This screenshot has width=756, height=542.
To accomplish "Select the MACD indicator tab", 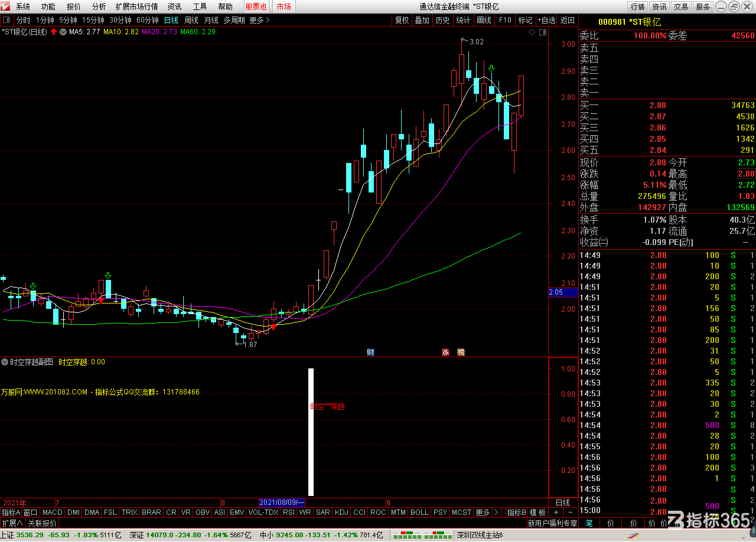I will click(53, 512).
